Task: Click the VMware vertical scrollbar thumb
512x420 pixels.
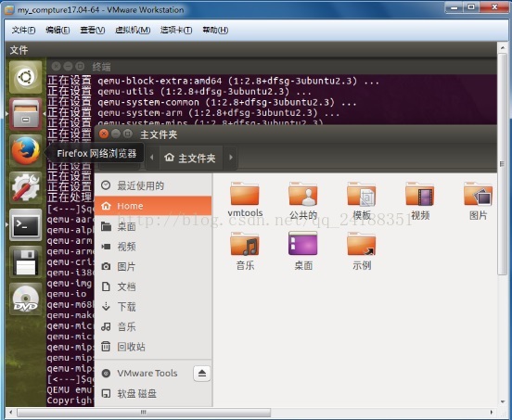Action: [x=502, y=164]
